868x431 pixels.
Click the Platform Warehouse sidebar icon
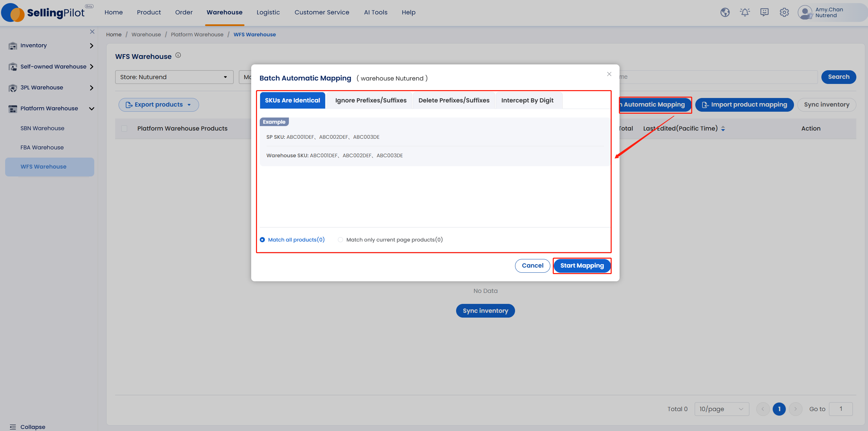(x=13, y=109)
